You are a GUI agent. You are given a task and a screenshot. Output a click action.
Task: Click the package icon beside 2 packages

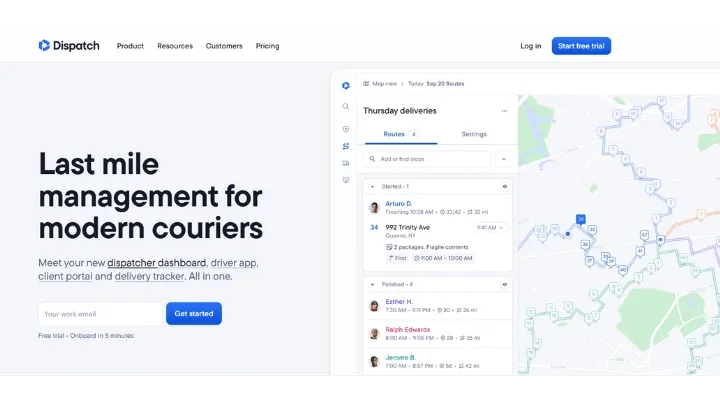pos(389,247)
